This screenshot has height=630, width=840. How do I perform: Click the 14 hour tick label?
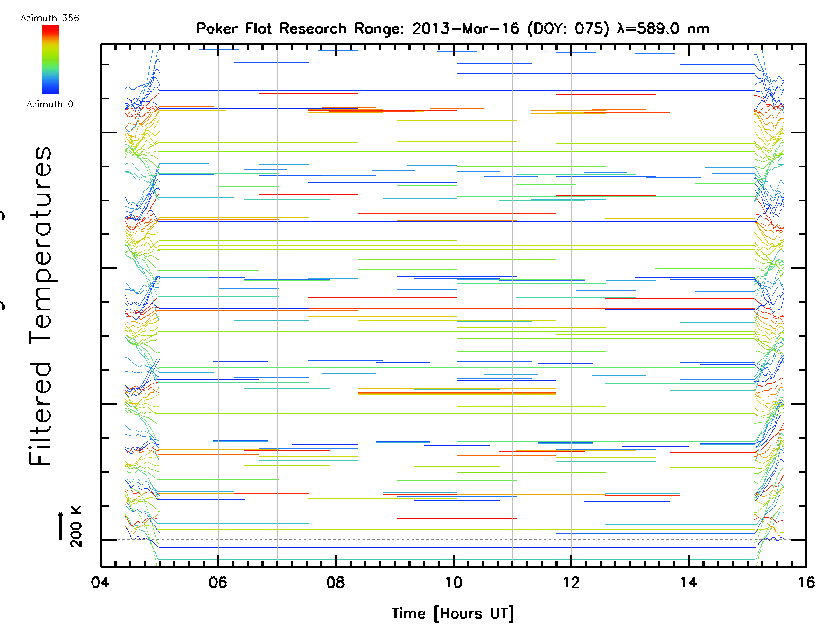tap(689, 582)
